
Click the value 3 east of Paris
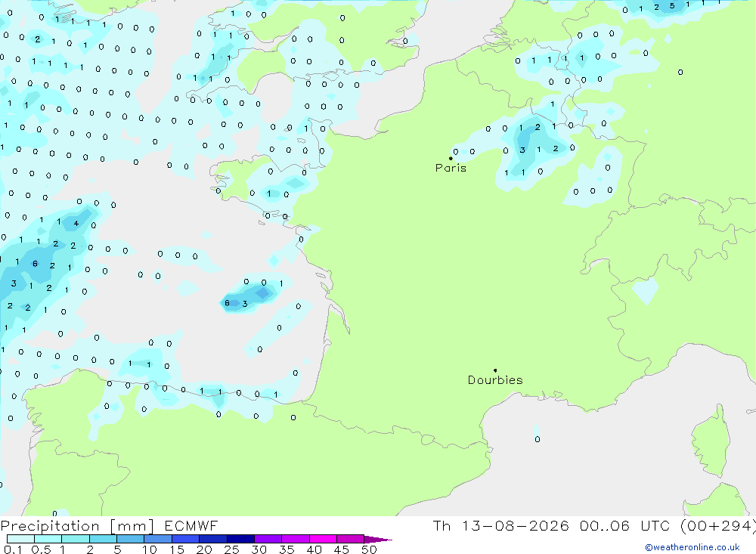click(522, 150)
